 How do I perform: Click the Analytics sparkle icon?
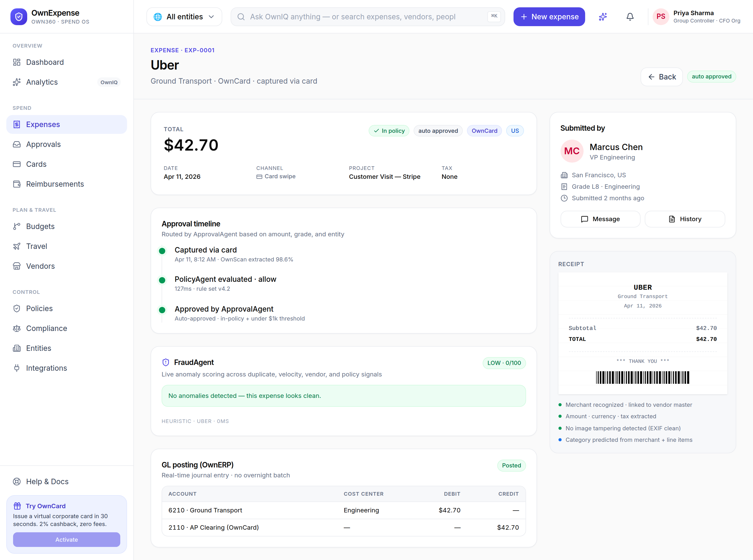tap(17, 82)
